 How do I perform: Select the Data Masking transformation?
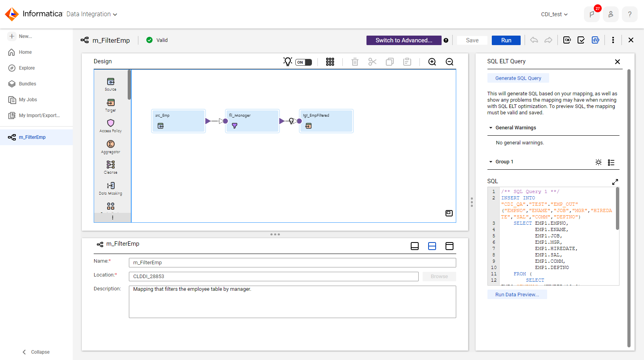[x=111, y=188]
